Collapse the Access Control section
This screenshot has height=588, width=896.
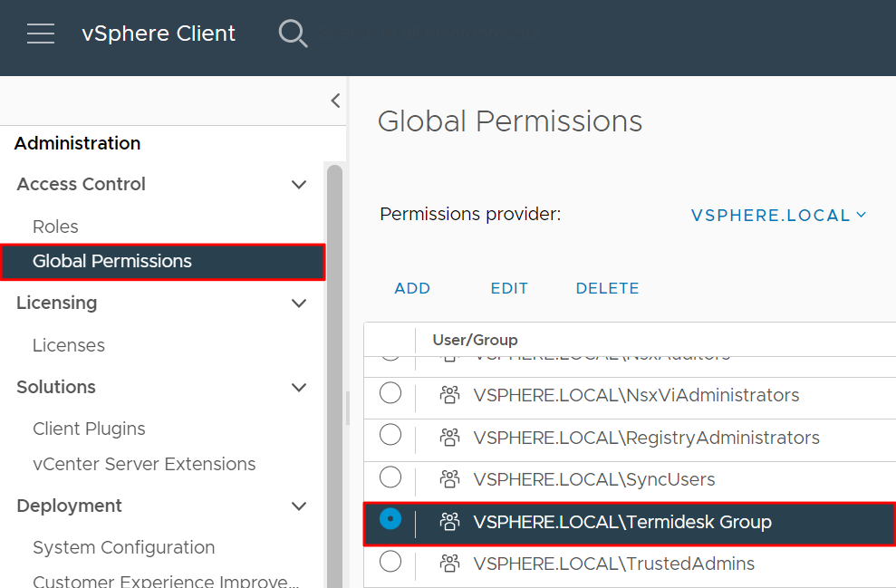coord(298,185)
